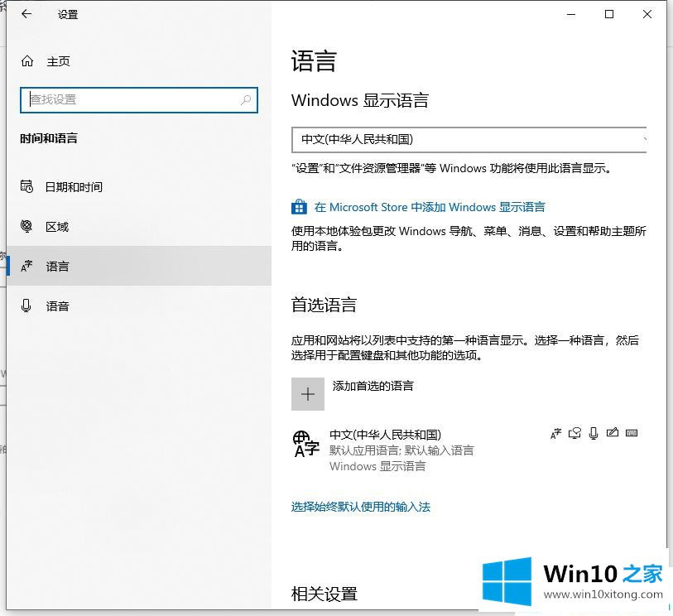Click 添加首选的语言 label
Viewport: 673px width, 616px height.
click(373, 386)
